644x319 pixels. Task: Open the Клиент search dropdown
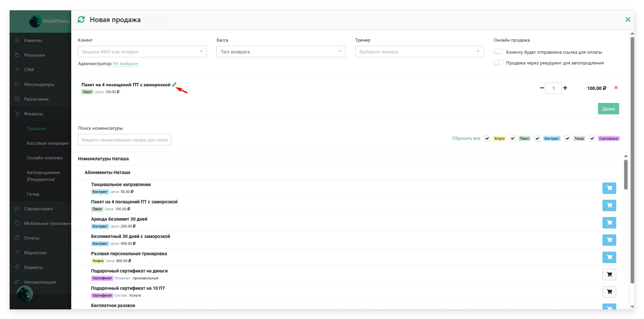pos(142,51)
